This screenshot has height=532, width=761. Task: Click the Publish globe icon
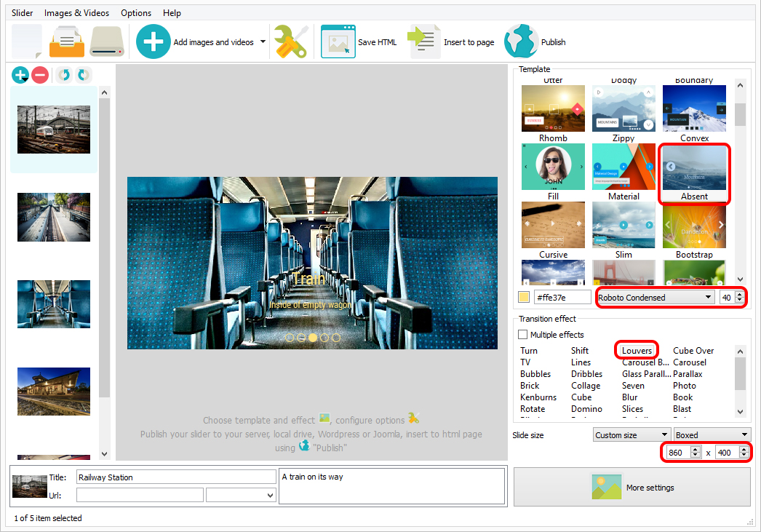(x=521, y=41)
